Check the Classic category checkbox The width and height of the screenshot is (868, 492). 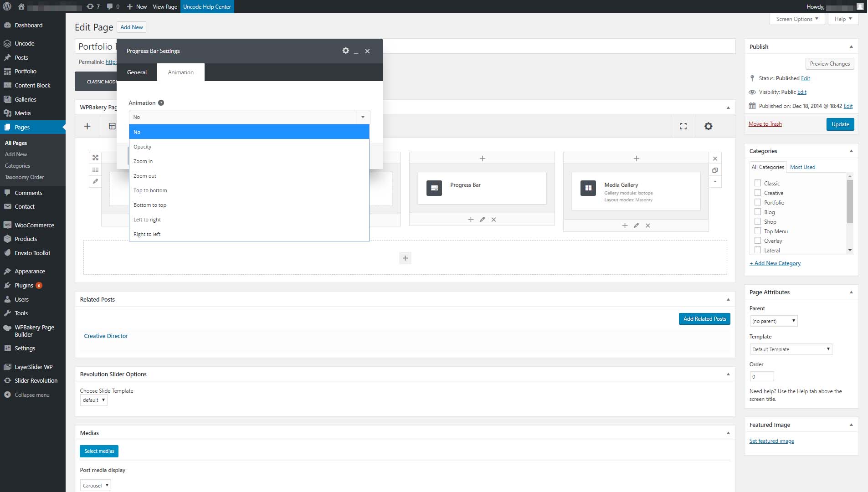[757, 183]
